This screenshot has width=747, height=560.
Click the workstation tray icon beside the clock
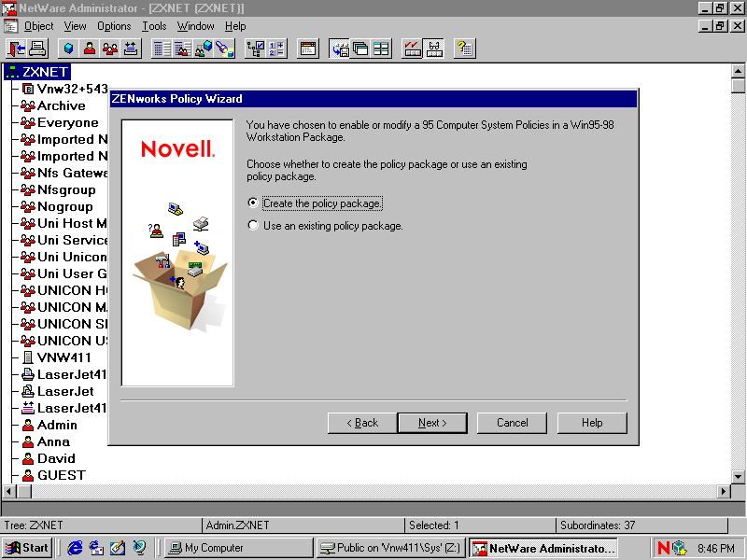(x=680, y=548)
